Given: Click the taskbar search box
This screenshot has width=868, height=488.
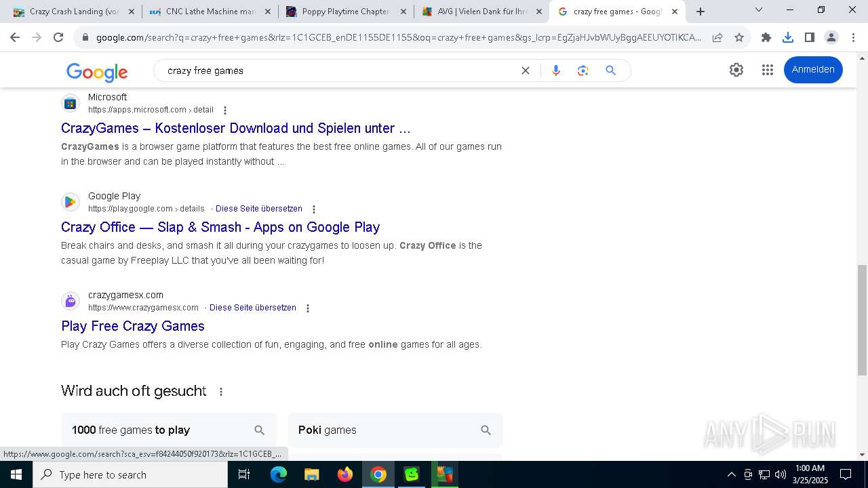Looking at the screenshot, I should (x=130, y=474).
